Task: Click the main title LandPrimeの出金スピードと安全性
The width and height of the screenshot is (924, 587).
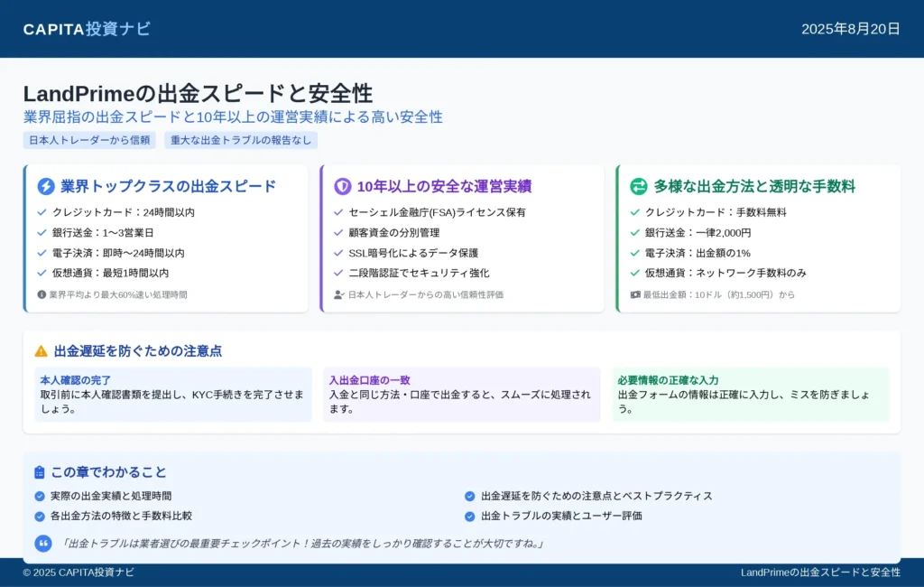Action: pos(198,94)
